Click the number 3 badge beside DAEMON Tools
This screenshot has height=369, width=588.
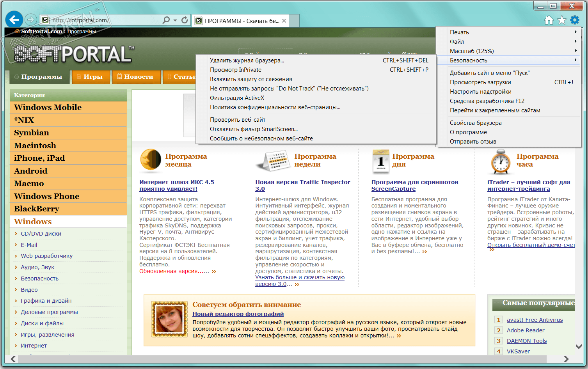point(498,341)
